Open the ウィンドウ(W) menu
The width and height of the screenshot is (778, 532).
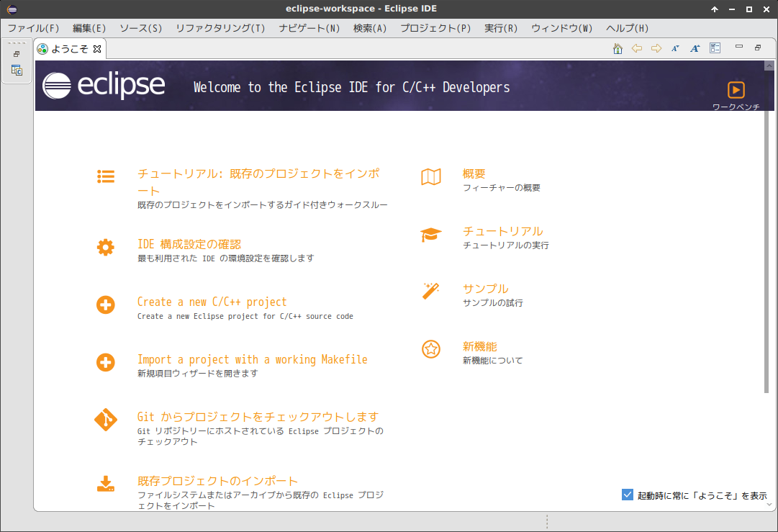[561, 28]
